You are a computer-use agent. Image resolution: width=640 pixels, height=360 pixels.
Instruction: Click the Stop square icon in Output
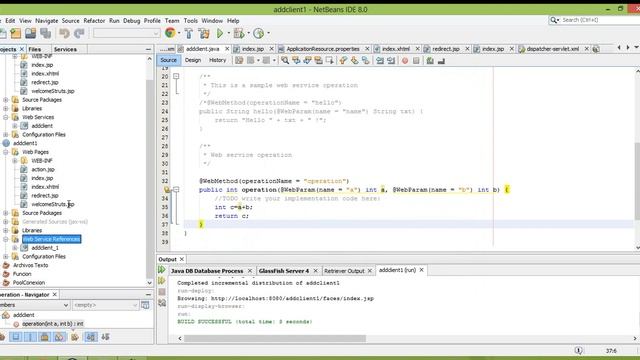point(162,292)
